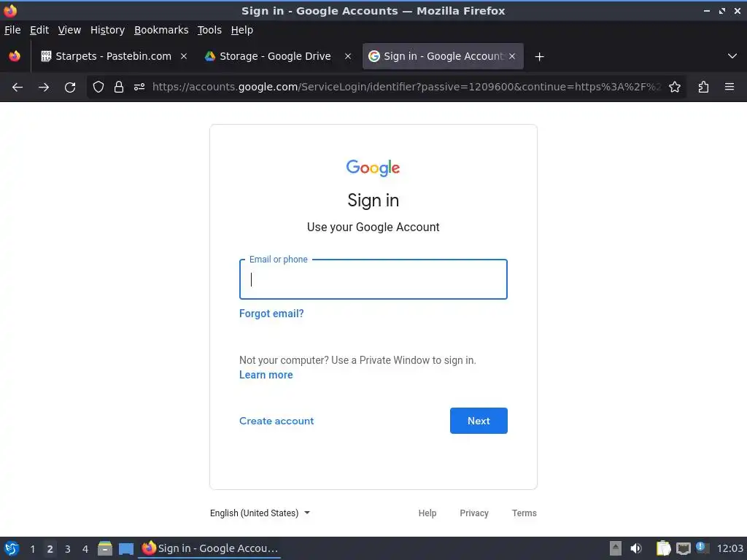This screenshot has width=747, height=560.
Task: Open the network monitor tray icon
Action: click(x=683, y=548)
